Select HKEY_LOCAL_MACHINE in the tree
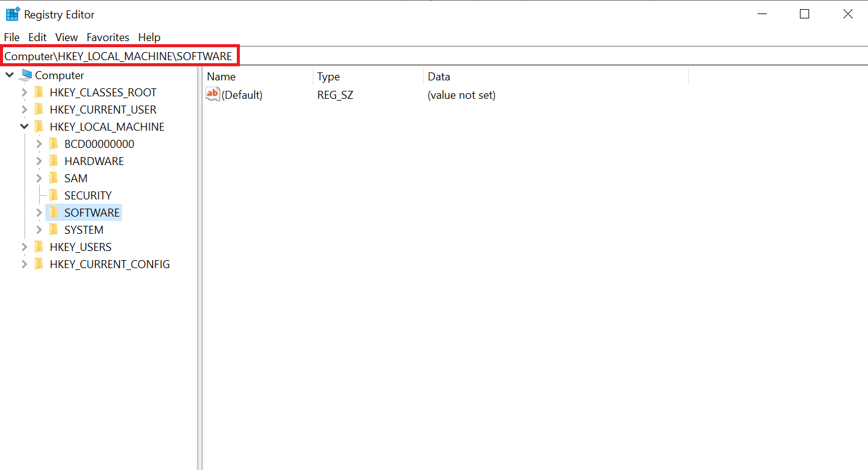 coord(107,127)
